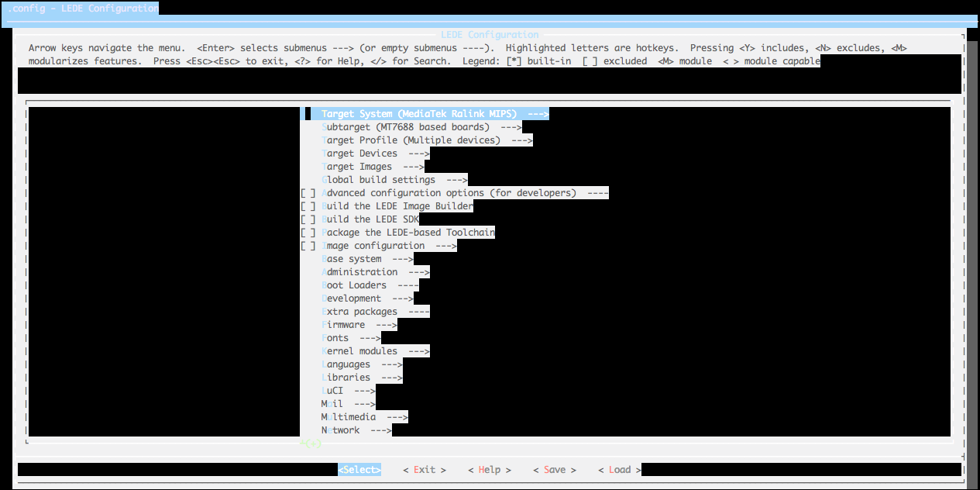Select the Build the LEDE Image Builder entry
Image resolution: width=980 pixels, height=490 pixels.
point(397,206)
